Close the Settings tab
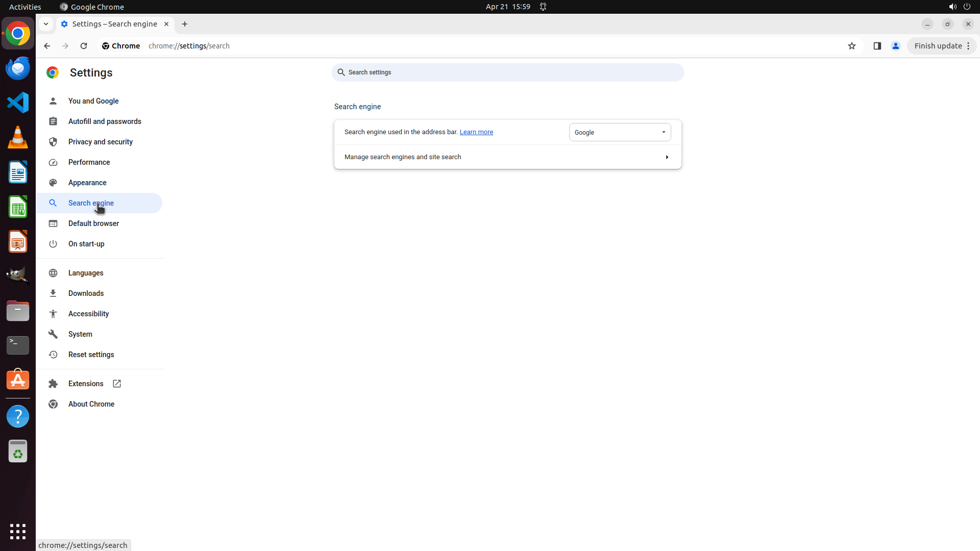 coord(166,24)
